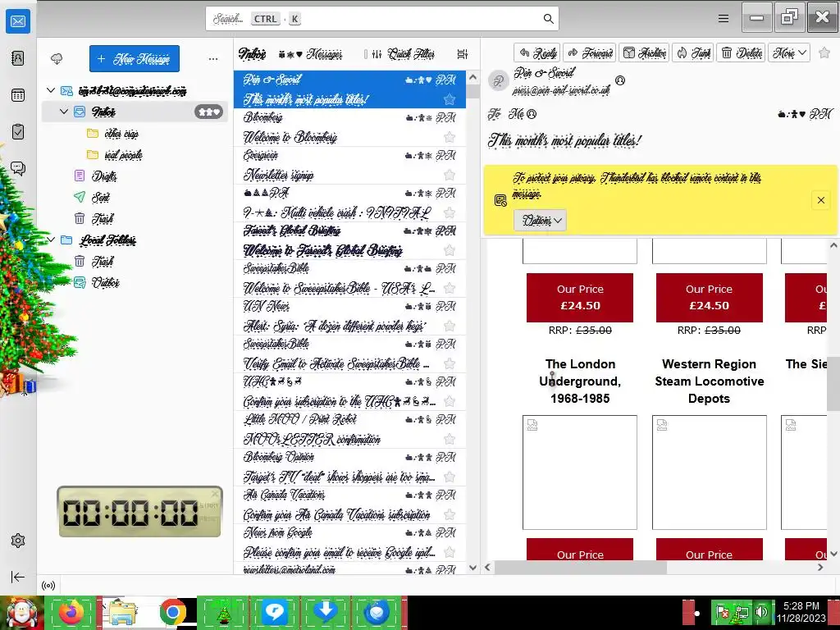This screenshot has height=630, width=840.
Task: Open 'The London Underground, 1968-1985' title link
Action: tap(580, 381)
